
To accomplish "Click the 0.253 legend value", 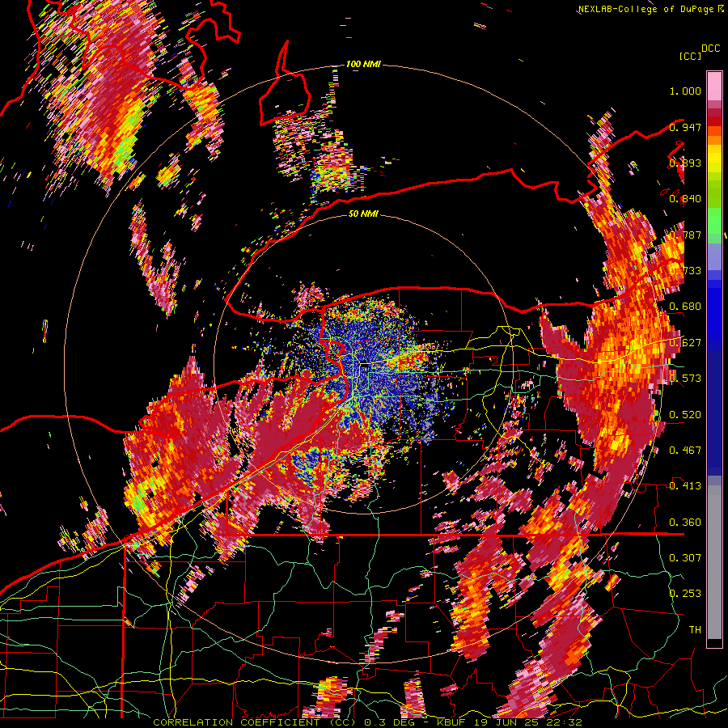I will pos(685,594).
